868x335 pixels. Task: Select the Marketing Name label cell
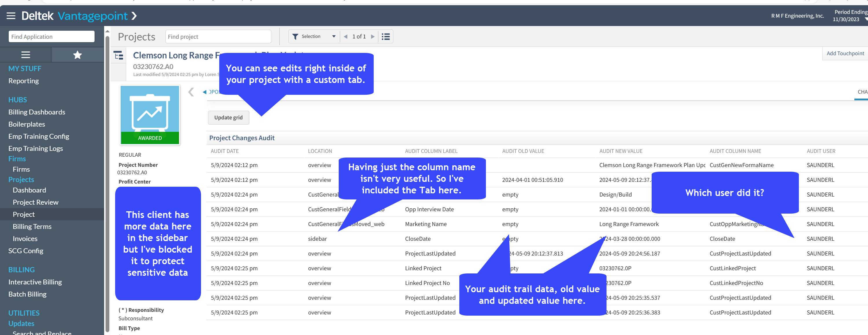[425, 224]
